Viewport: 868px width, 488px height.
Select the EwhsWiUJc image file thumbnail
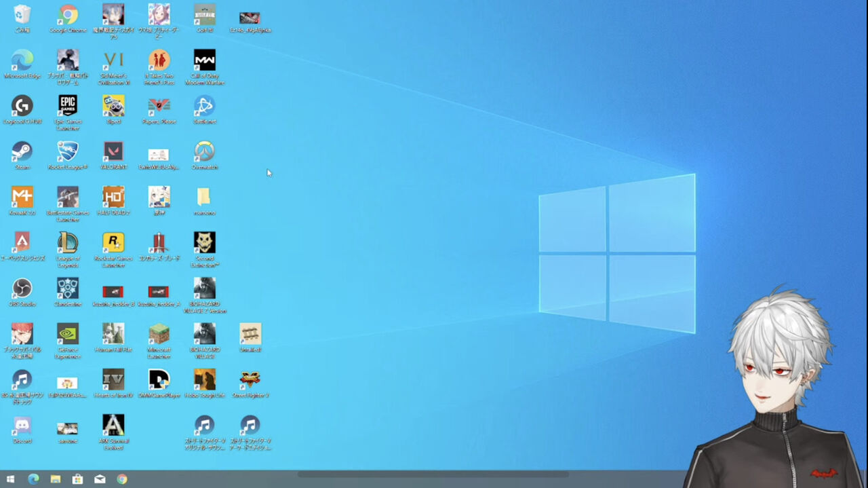pyautogui.click(x=159, y=155)
